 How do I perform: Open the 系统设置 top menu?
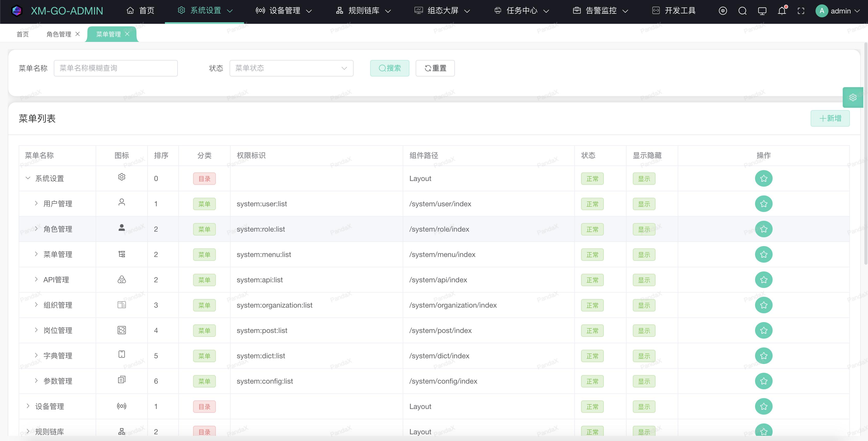click(x=205, y=11)
